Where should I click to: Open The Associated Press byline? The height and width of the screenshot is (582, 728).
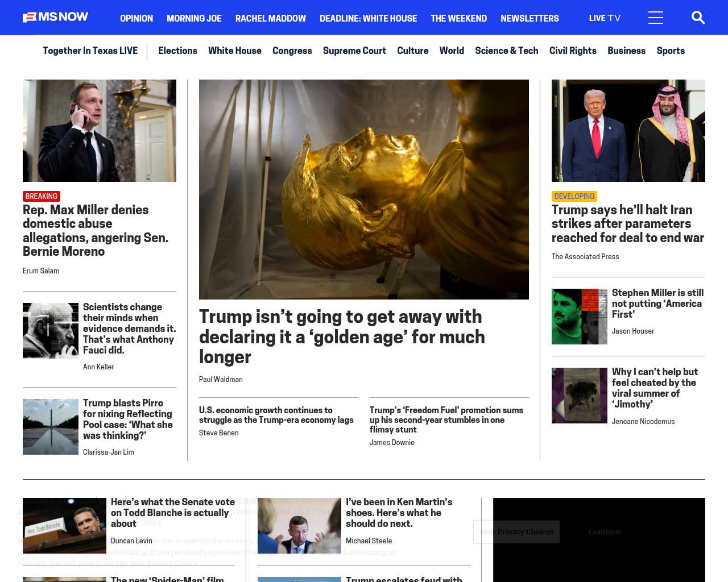pyautogui.click(x=585, y=257)
